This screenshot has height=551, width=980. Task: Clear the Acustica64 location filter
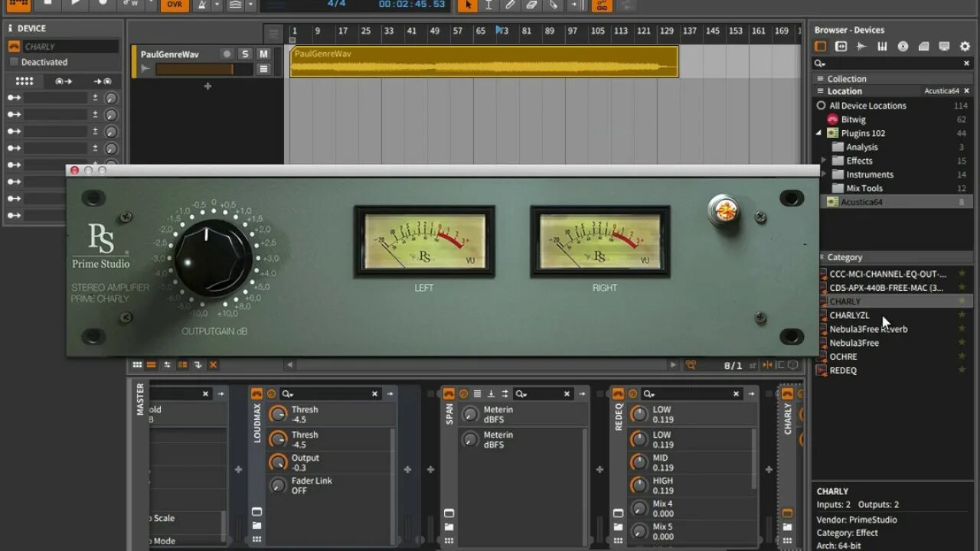point(967,91)
